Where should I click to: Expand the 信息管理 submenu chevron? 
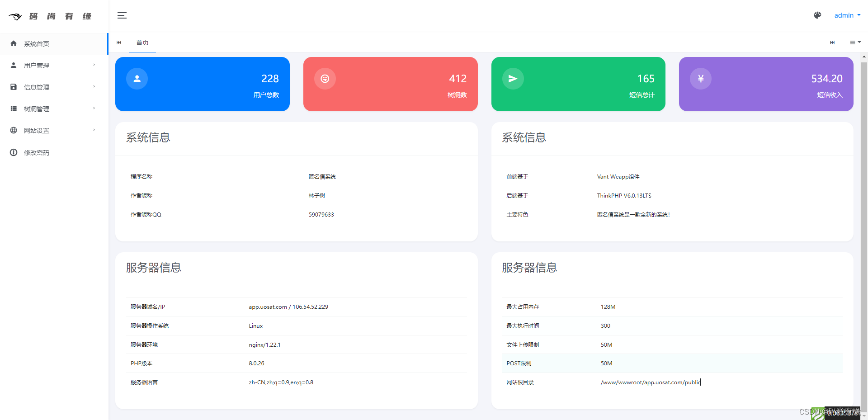click(x=94, y=86)
